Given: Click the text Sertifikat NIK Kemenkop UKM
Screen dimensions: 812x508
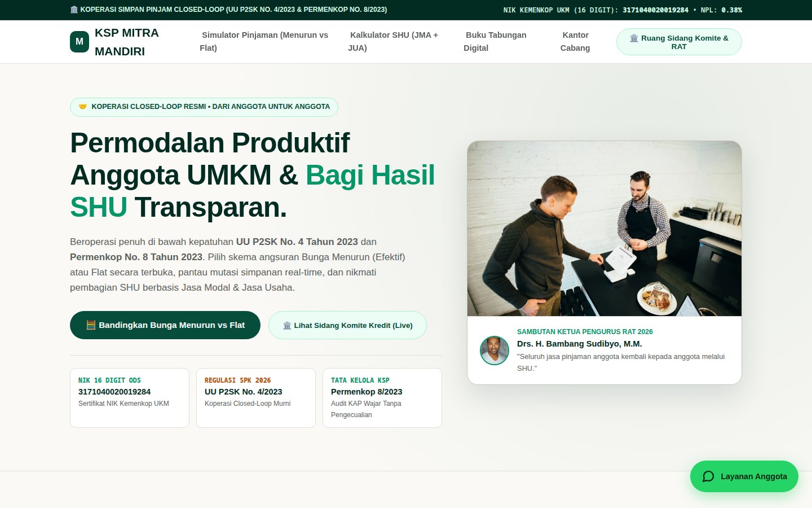Looking at the screenshot, I should click(x=123, y=404).
